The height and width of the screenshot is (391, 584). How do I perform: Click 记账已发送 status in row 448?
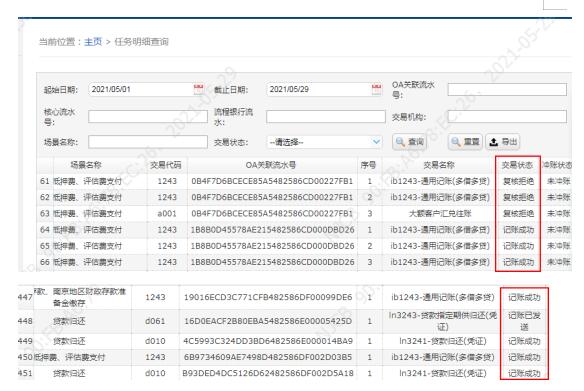524,321
